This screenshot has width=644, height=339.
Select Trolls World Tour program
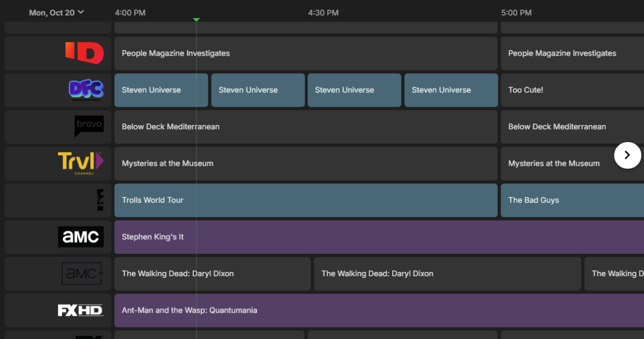click(x=305, y=200)
